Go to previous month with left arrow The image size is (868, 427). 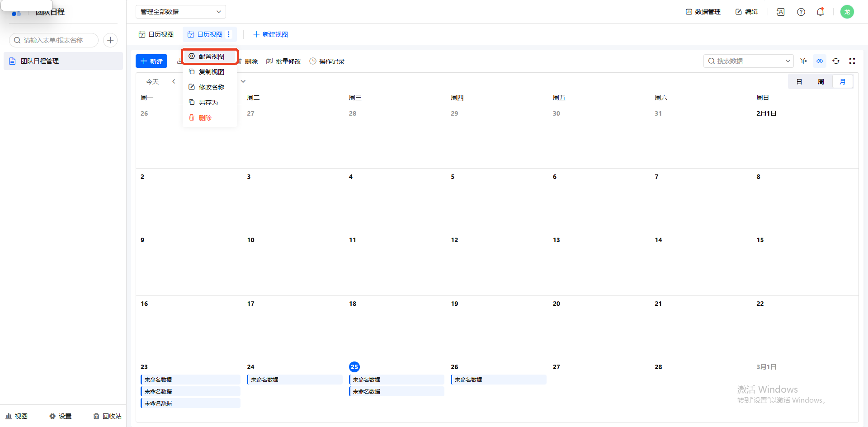coord(174,81)
